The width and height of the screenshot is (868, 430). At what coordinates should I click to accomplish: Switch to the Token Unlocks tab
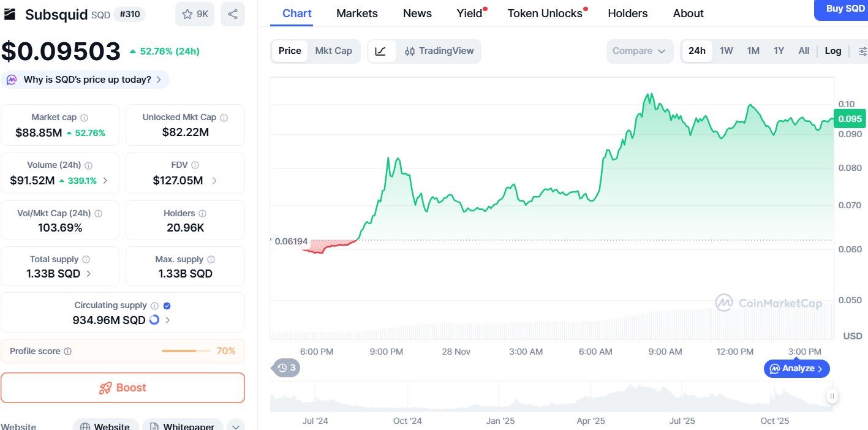coord(545,13)
